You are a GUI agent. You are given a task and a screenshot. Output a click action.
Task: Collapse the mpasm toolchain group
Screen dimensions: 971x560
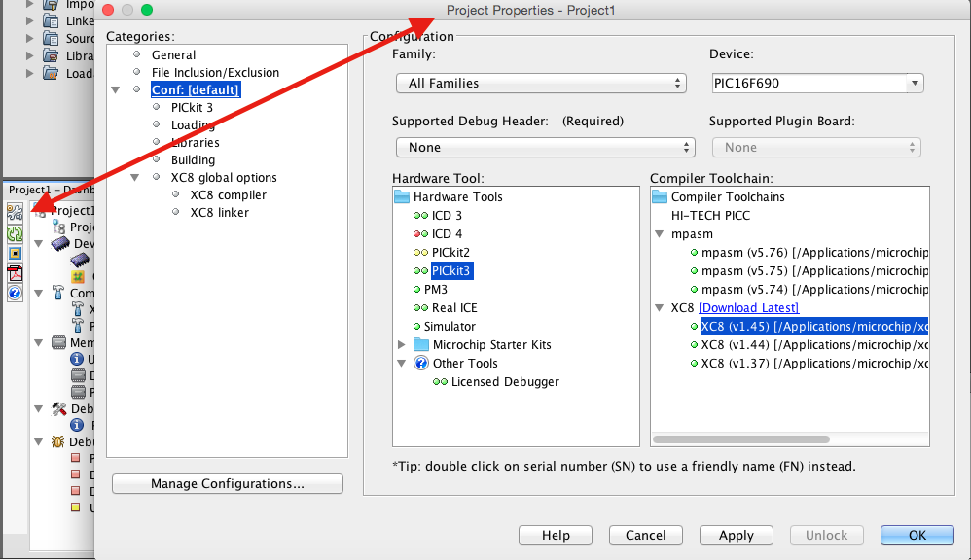pyautogui.click(x=660, y=234)
